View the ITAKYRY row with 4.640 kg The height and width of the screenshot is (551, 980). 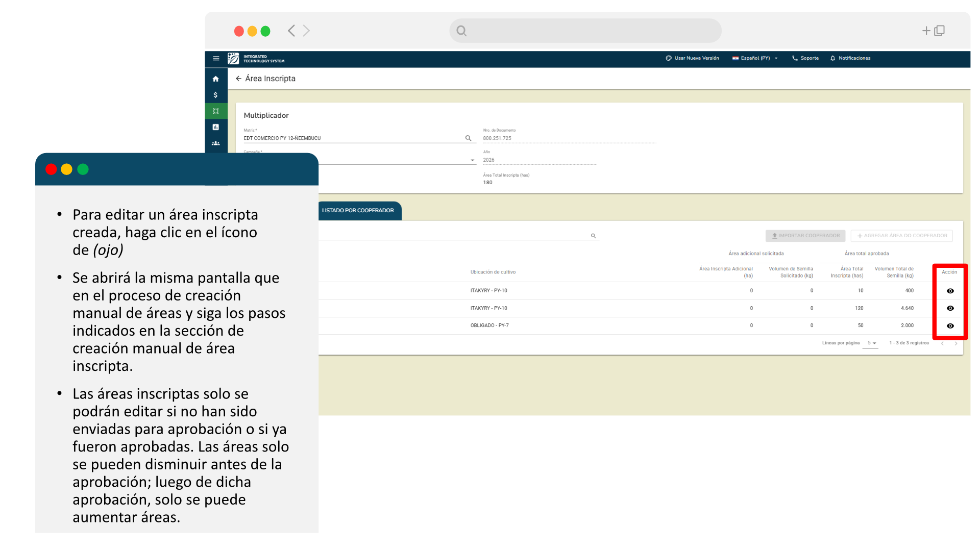[950, 308]
